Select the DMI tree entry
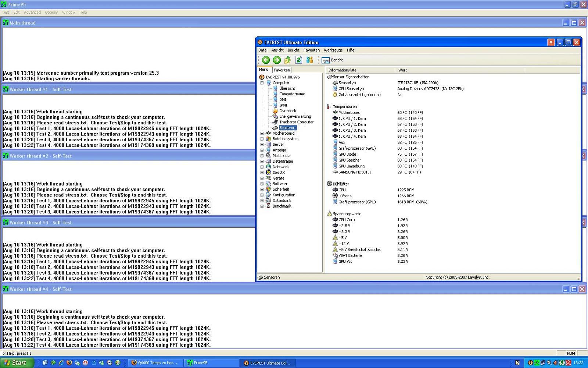Viewport: 588px width, 368px height. coord(282,99)
